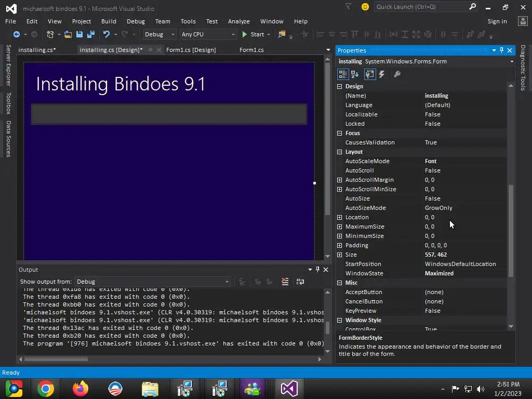Open Firefox from the taskbar
532x399 pixels.
click(x=81, y=389)
